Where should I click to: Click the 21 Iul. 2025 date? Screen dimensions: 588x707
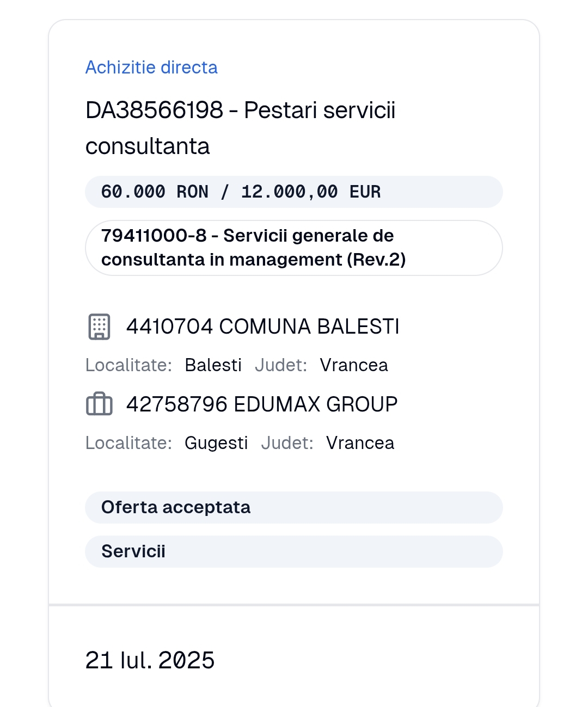click(x=150, y=660)
